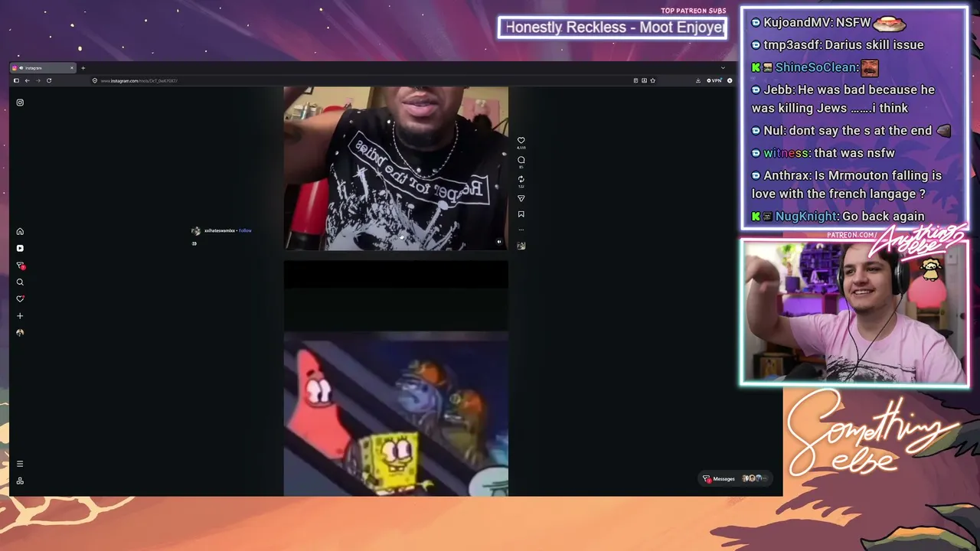
Task: Click the streamer webcam feed
Action: pos(854,312)
